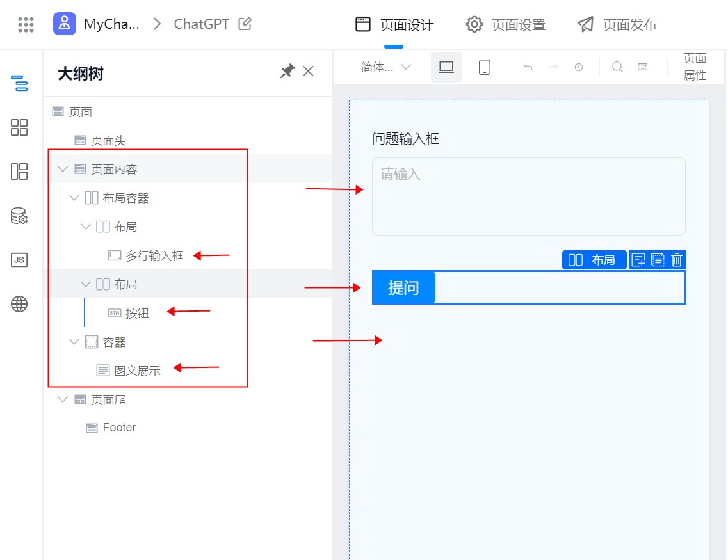Open the globe internationalization panel
Viewport: 728px width, 560px height.
click(19, 303)
